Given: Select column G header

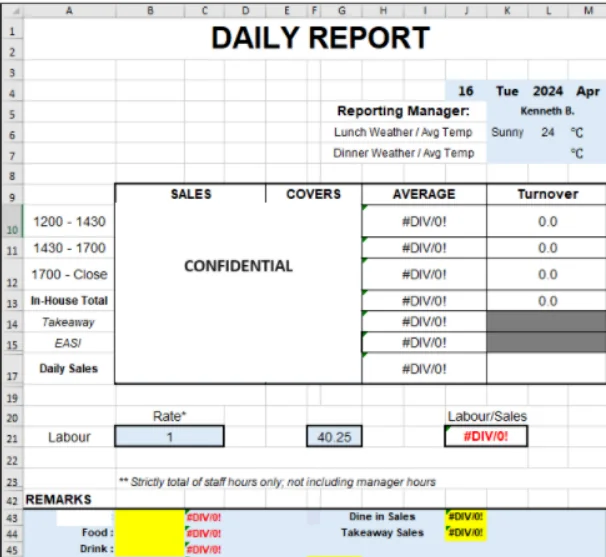Looking at the screenshot, I should click(x=342, y=11).
